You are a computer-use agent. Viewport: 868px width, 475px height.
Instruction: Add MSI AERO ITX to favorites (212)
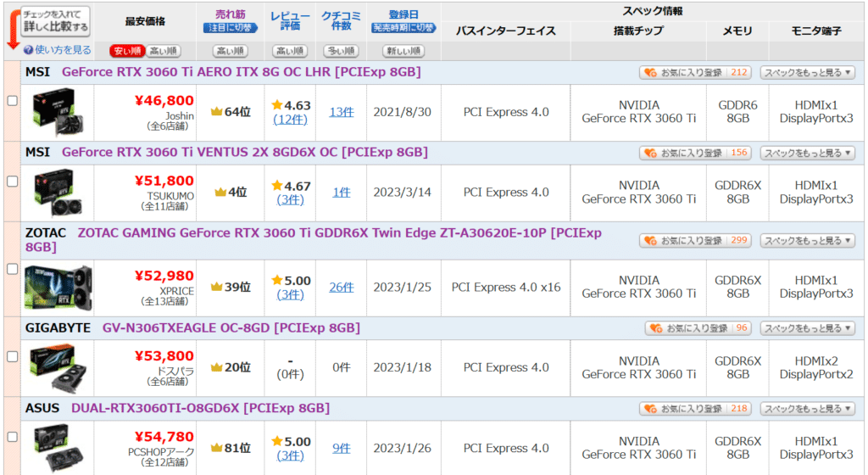tap(695, 73)
